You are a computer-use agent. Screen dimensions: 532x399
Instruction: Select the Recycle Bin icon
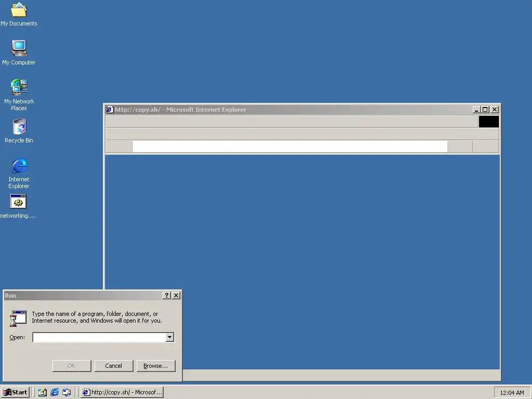pyautogui.click(x=19, y=130)
